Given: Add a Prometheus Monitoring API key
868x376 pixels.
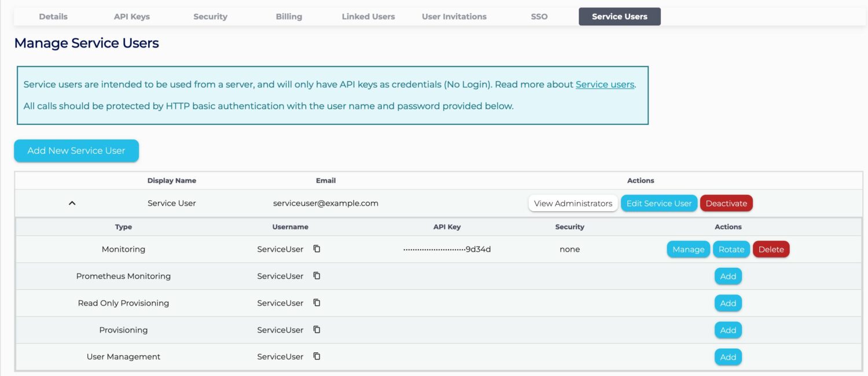Looking at the screenshot, I should (x=728, y=276).
